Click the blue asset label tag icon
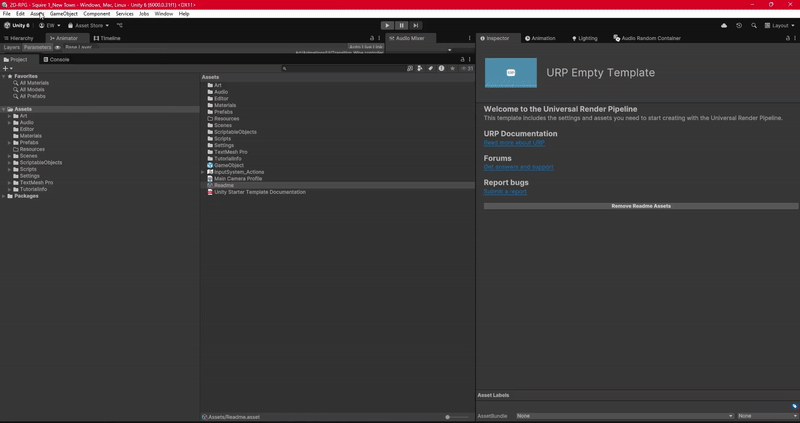The height and width of the screenshot is (423, 800). (794, 407)
